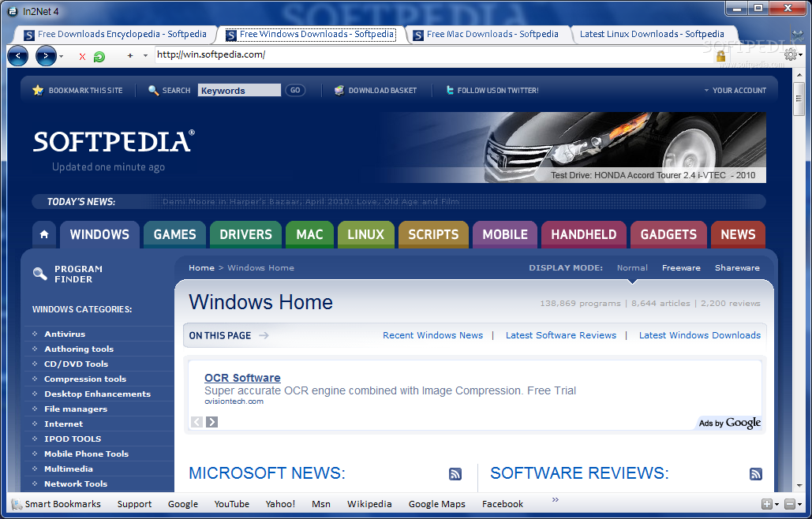Screen dimensions: 812x519
Task: Open the Linux section tab
Action: (365, 234)
